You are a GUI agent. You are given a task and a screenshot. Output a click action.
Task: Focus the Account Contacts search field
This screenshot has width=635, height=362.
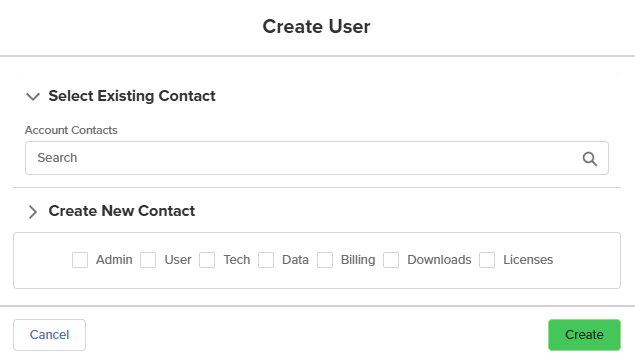pyautogui.click(x=317, y=158)
